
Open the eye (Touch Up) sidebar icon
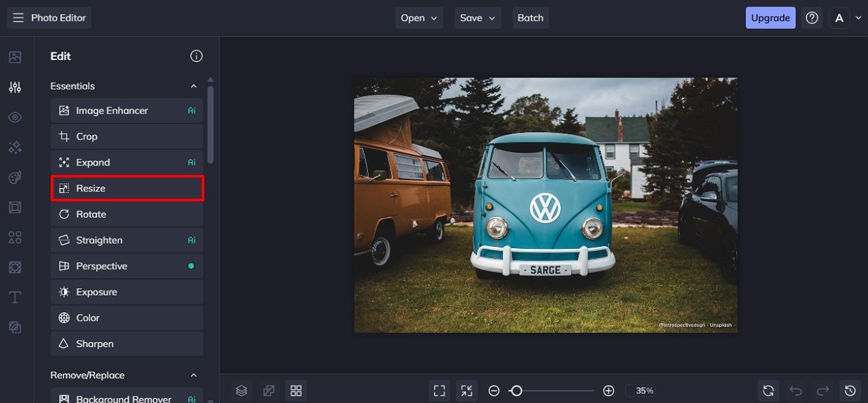pos(15,117)
